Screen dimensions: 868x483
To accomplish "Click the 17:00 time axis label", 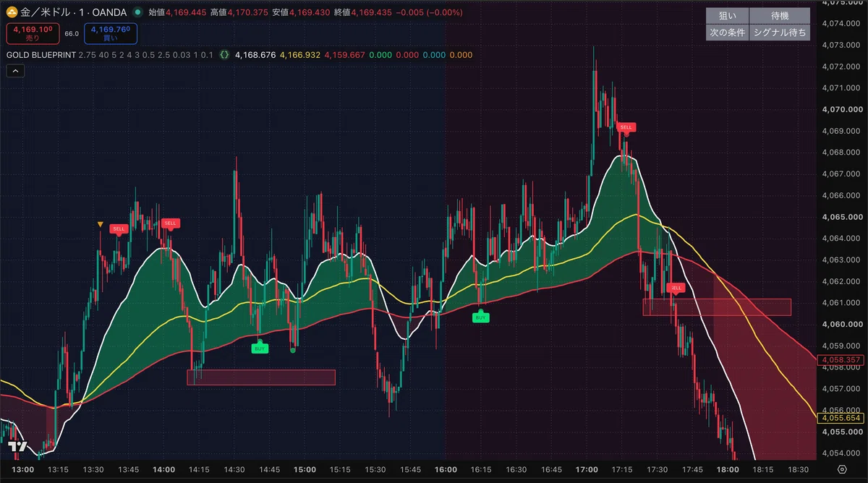I will tap(587, 469).
